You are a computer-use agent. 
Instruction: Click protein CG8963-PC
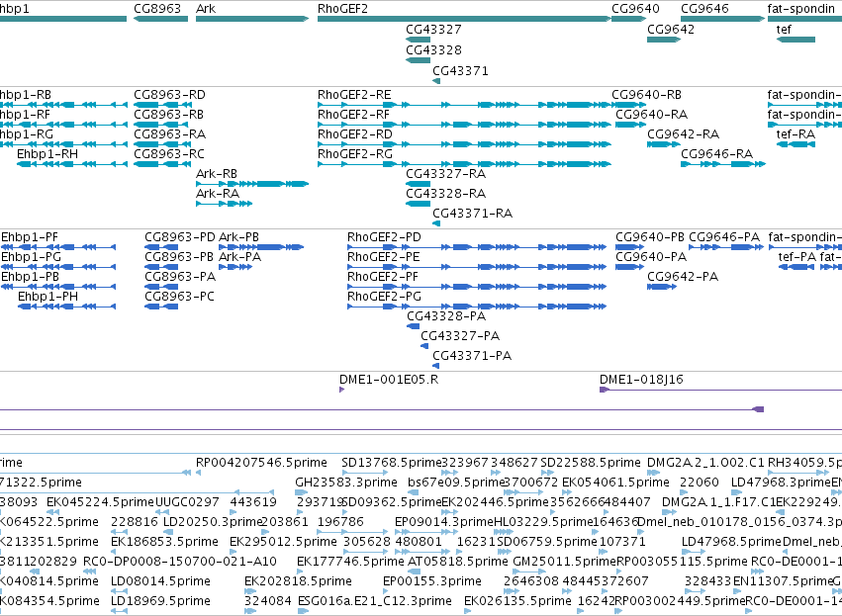(179, 297)
